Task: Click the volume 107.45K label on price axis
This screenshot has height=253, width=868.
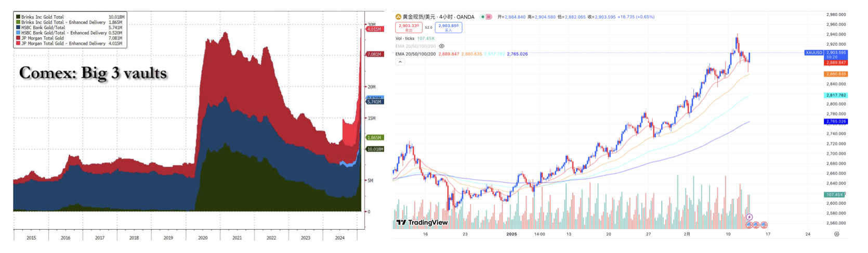Action: (834, 195)
